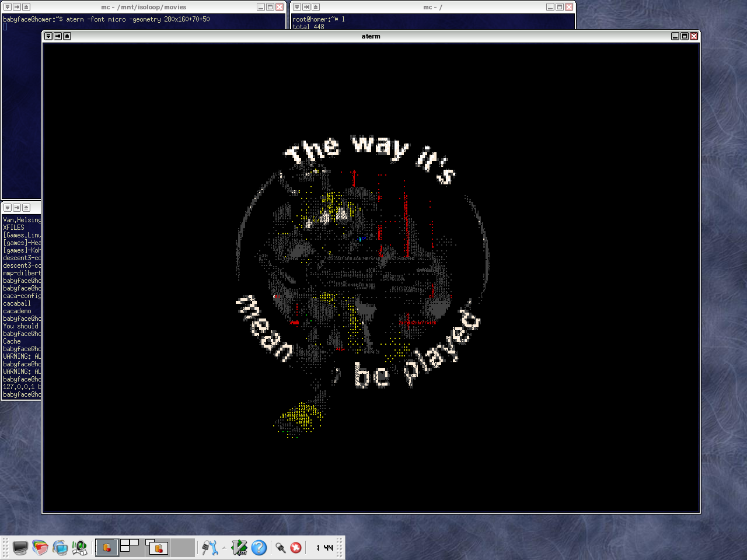Launch the globe and monitor network icon
Image resolution: width=747 pixels, height=560 pixels.
pos(60,548)
